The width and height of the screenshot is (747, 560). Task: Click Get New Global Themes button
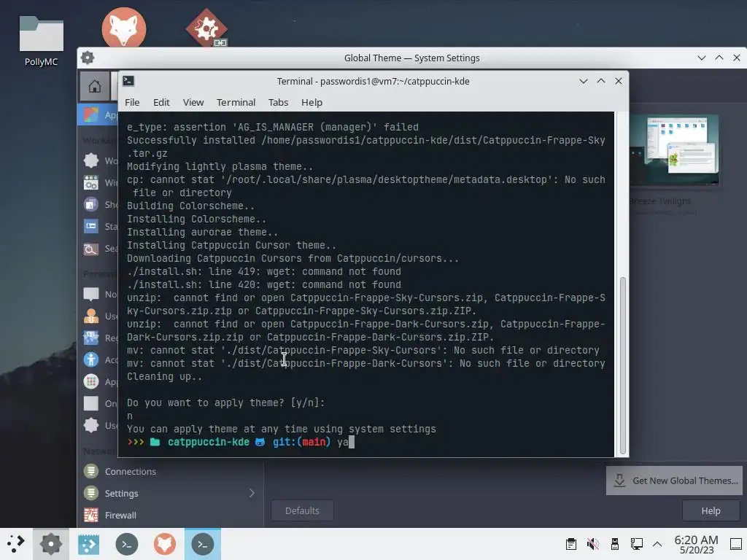click(x=674, y=481)
